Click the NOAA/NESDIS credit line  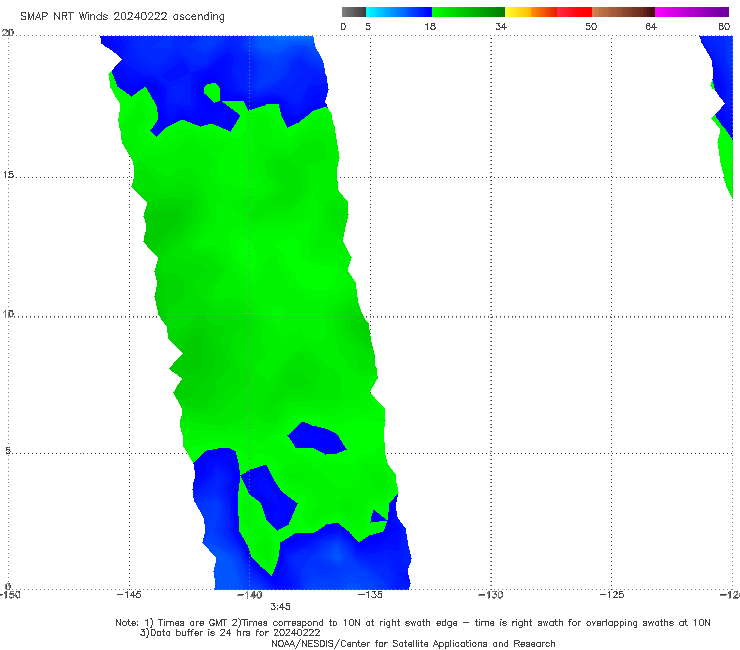pyautogui.click(x=413, y=643)
